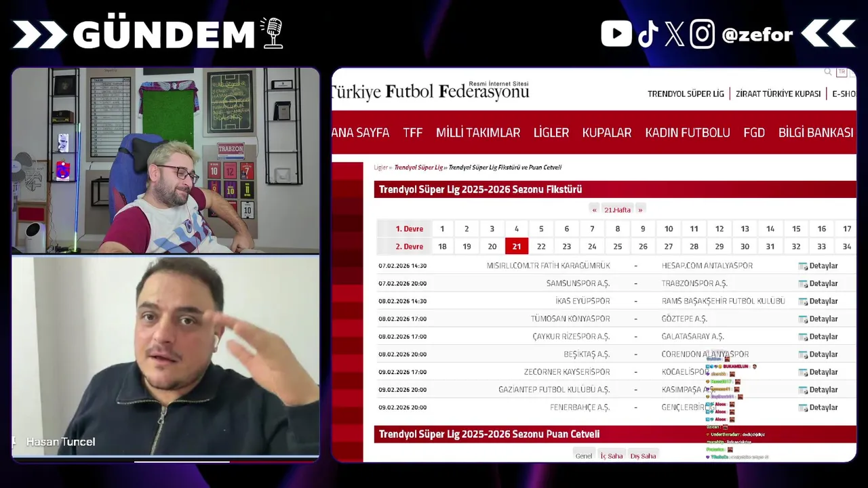Click details icon for Kayserispor match
This screenshot has width=868, height=488.
(803, 371)
